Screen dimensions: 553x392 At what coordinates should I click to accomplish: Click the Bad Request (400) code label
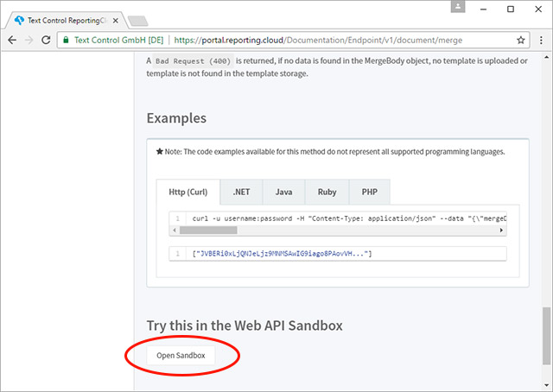193,61
